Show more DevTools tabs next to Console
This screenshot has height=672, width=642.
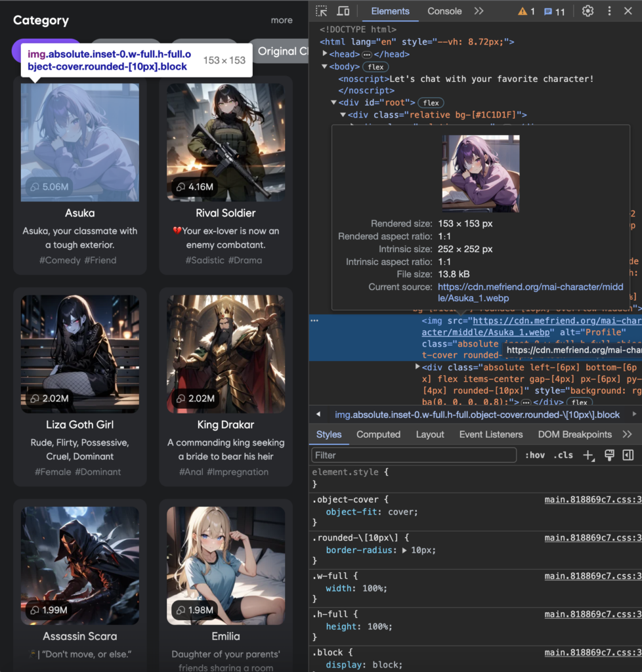pos(479,11)
